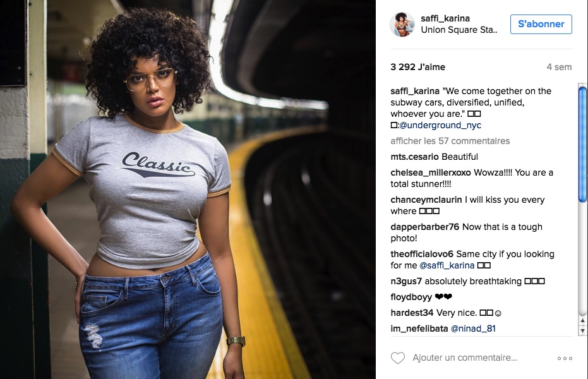Click the S'abonner follow button
This screenshot has height=379, width=588.
click(541, 24)
